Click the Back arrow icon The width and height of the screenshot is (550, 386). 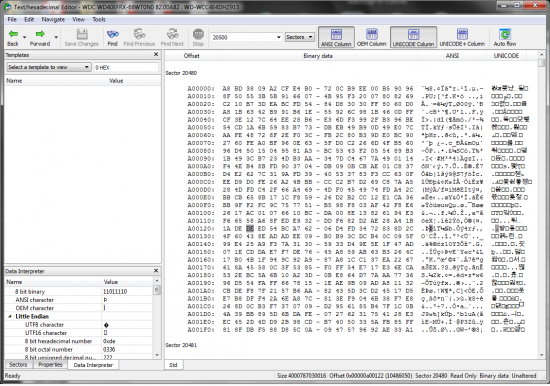click(13, 34)
